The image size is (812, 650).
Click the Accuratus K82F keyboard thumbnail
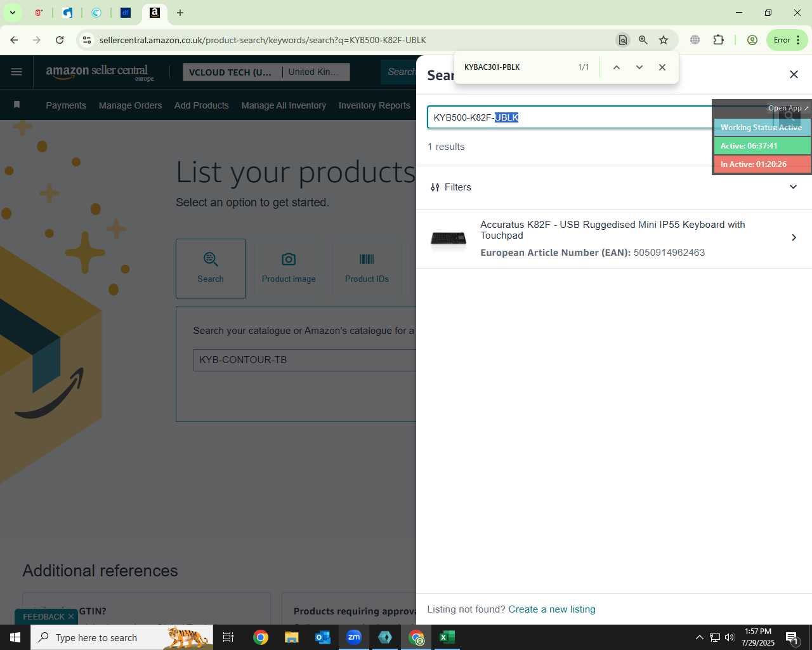[x=449, y=239]
